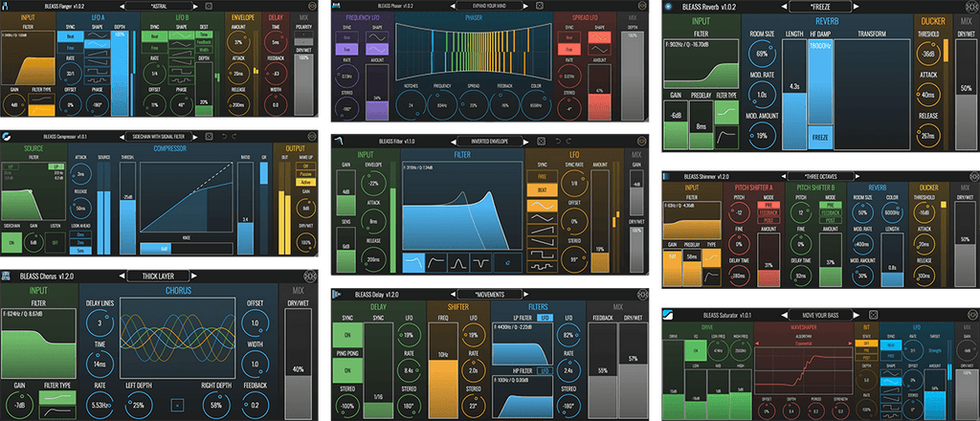Click the redo arrow in BLEASS Compressor
980x421 pixels.
point(234,137)
